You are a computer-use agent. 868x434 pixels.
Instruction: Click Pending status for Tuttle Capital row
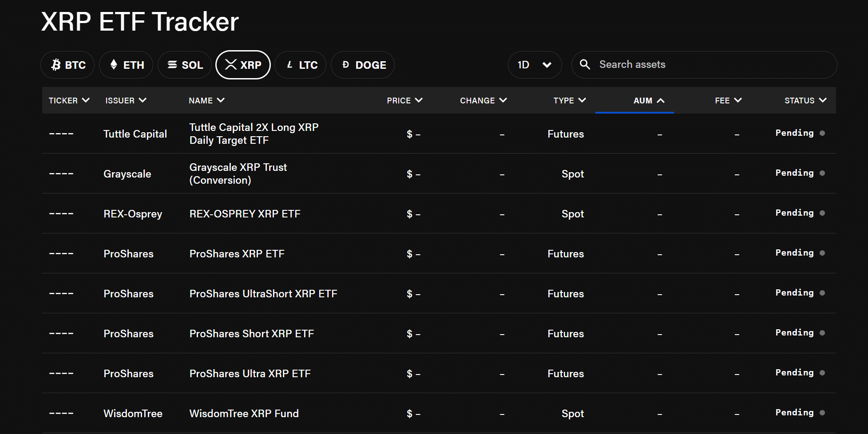800,133
